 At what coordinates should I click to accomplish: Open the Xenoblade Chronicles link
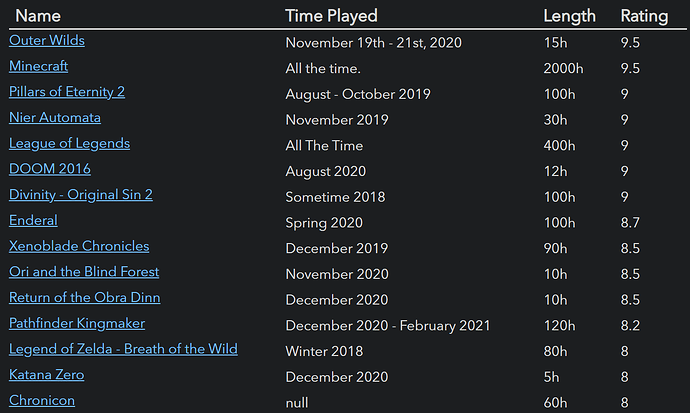pyautogui.click(x=79, y=246)
